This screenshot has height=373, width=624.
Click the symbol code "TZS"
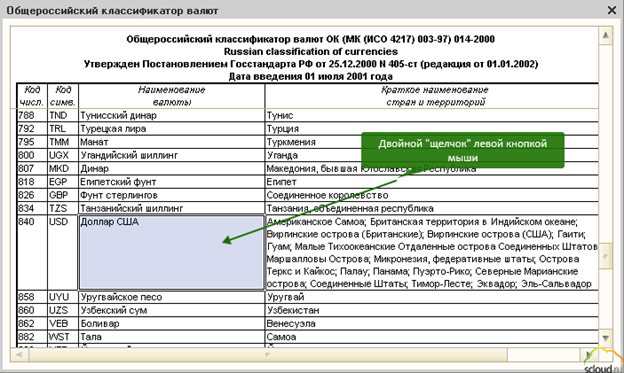pos(58,208)
